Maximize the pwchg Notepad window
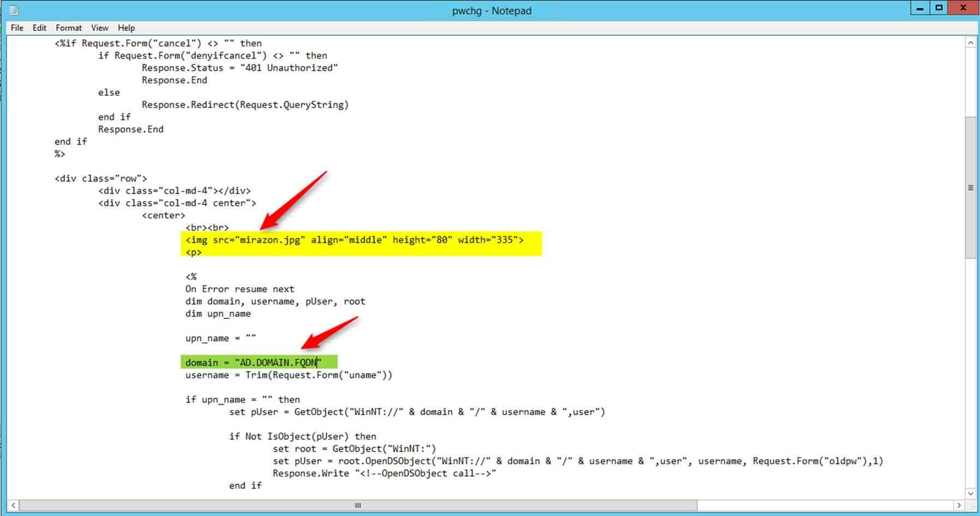The width and height of the screenshot is (980, 516). tap(939, 8)
